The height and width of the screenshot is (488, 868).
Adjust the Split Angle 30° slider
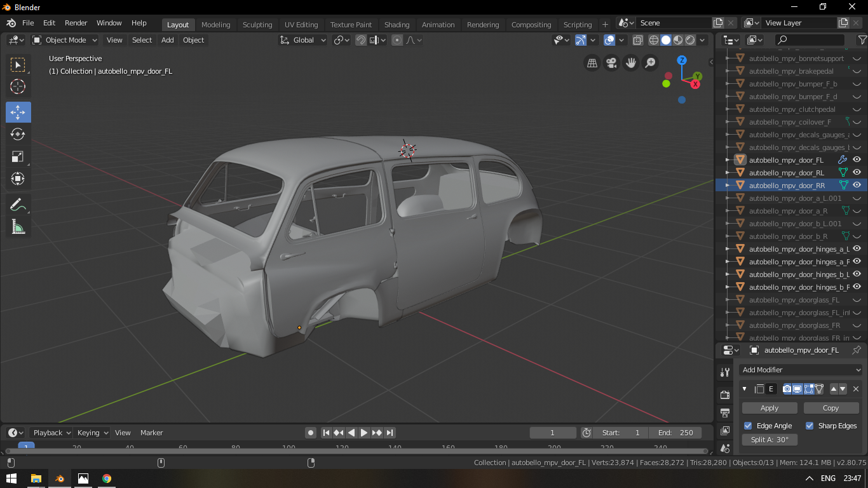click(x=769, y=440)
